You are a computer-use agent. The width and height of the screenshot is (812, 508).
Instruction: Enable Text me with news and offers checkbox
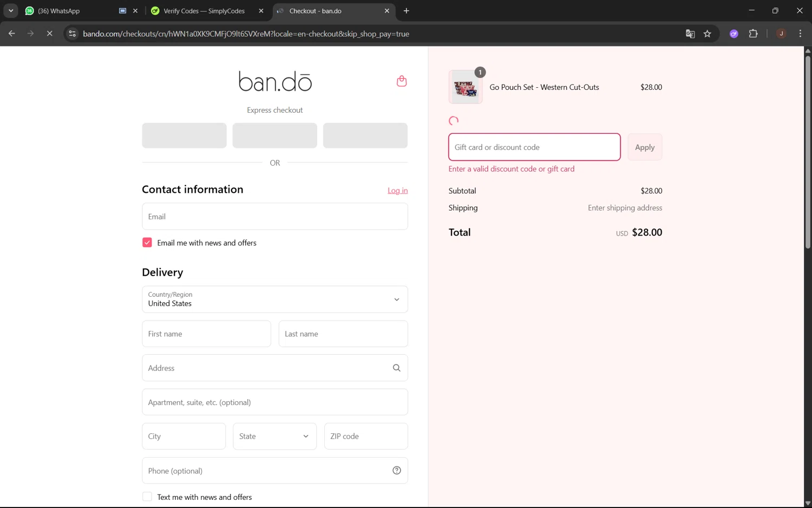coord(147,497)
